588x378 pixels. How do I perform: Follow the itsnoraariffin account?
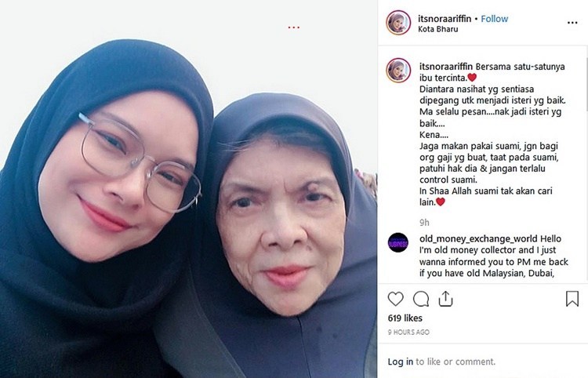(494, 19)
